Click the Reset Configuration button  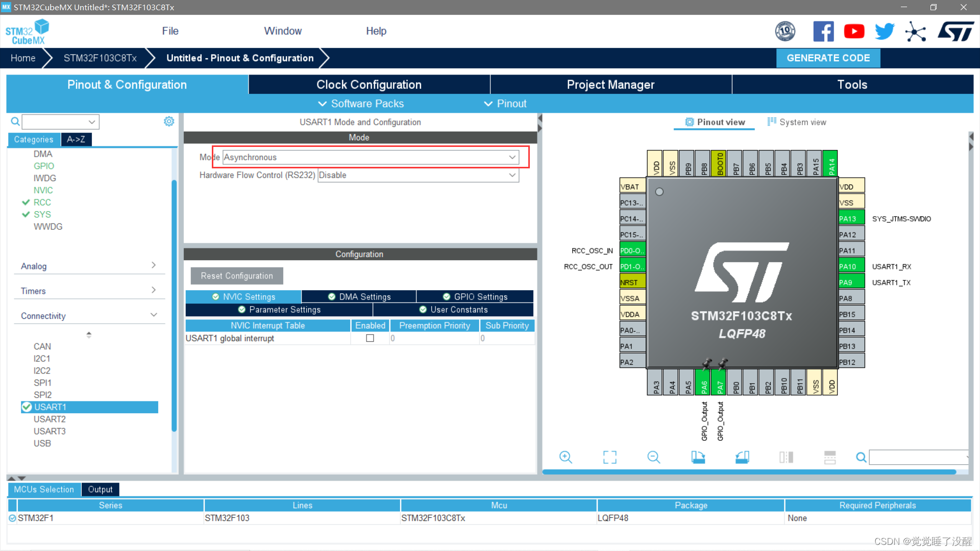coord(237,276)
